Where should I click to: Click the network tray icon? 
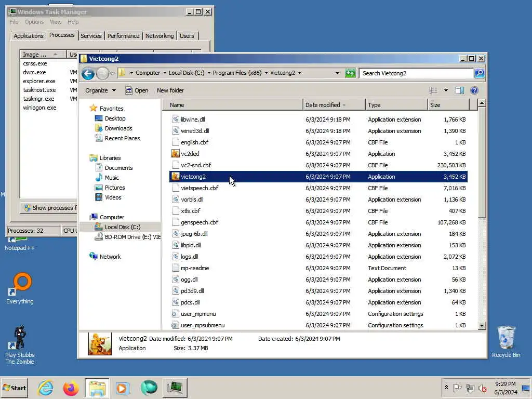tap(470, 388)
